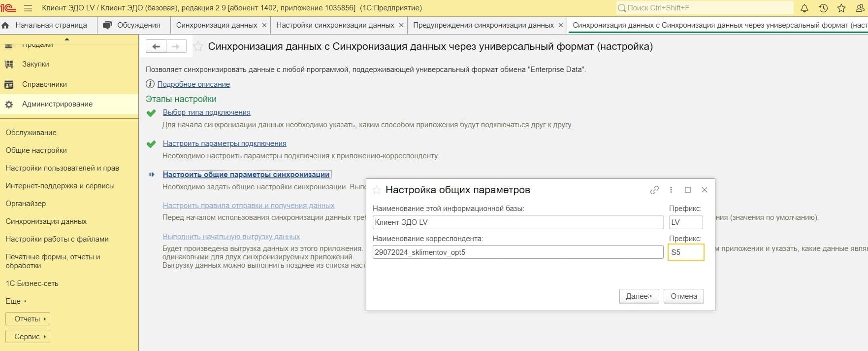868x351 pixels.
Task: Switch to Настройки синхронизации данных tab
Action: (335, 25)
